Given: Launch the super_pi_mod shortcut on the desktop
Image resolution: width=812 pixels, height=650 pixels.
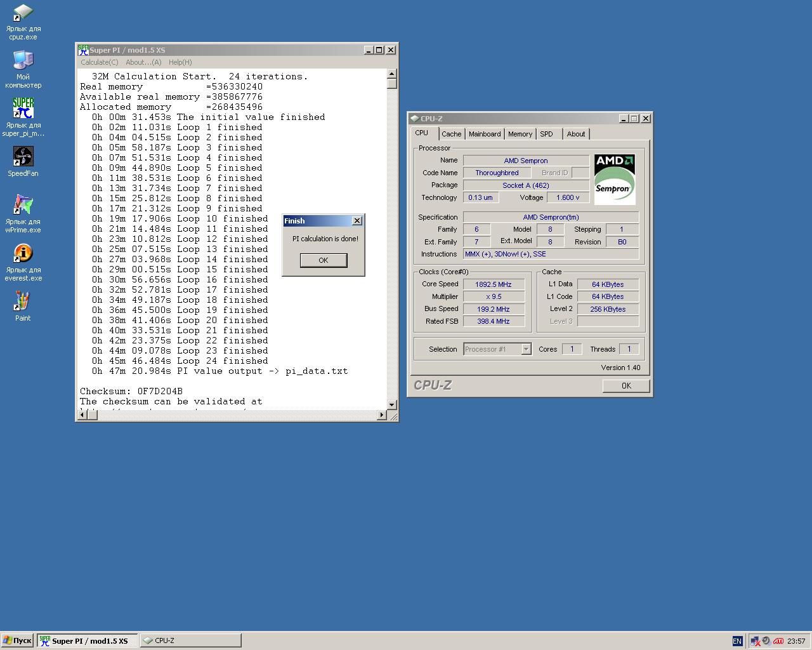Looking at the screenshot, I should pos(23,117).
